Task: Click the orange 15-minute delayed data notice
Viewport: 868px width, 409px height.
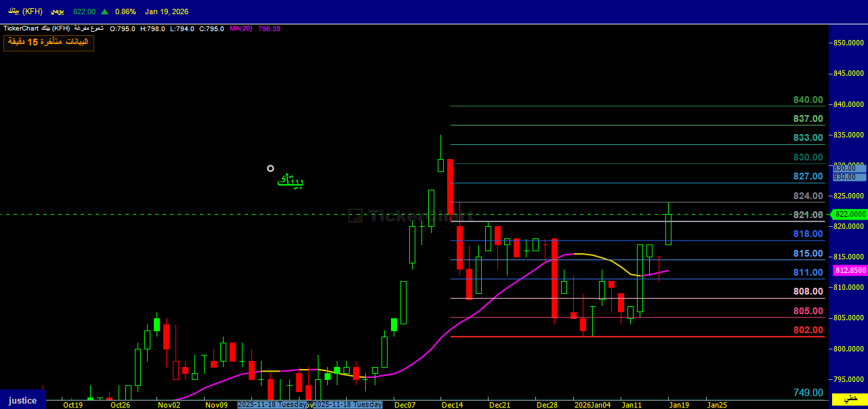Action: [48, 43]
